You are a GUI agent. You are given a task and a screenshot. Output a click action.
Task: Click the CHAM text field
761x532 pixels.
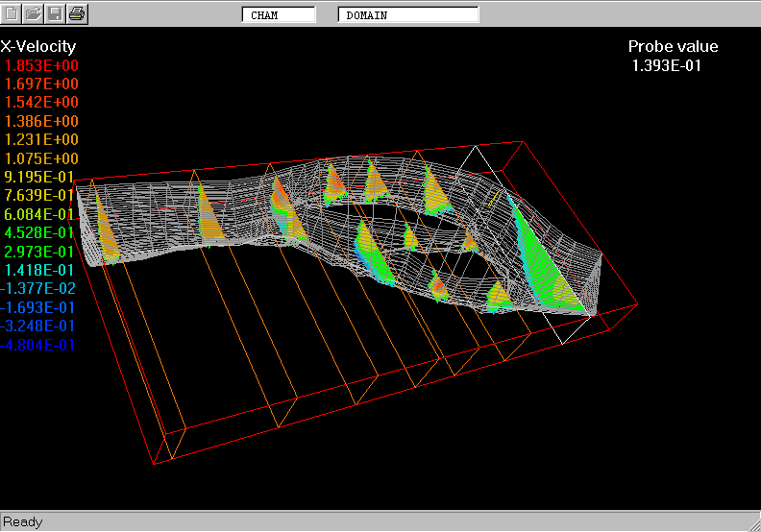tap(278, 15)
